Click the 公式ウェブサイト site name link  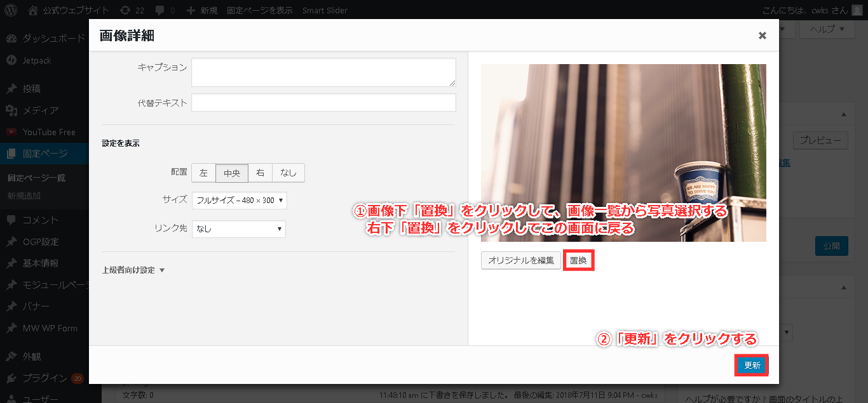click(76, 11)
